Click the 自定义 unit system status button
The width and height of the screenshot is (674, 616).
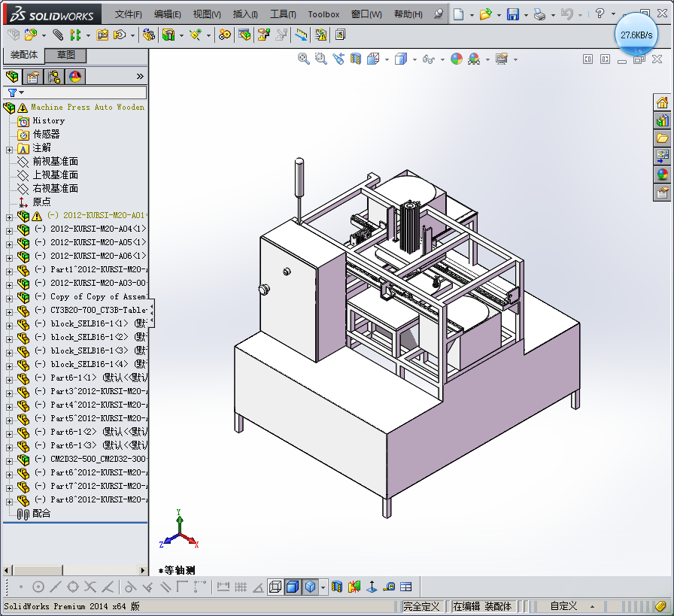coord(563,606)
